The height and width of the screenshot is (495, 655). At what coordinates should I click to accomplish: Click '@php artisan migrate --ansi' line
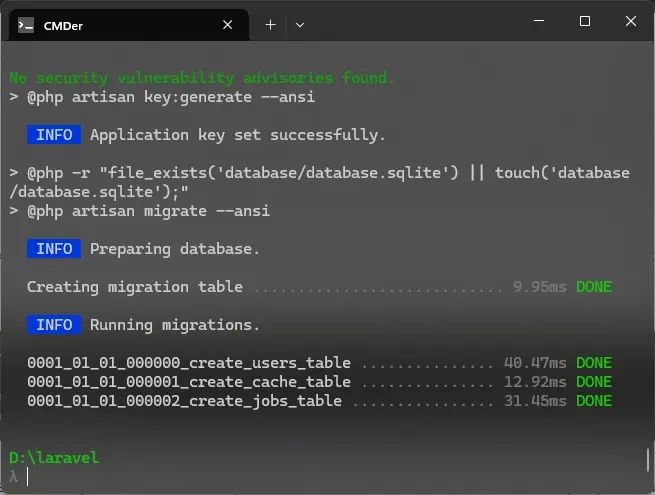tap(140, 211)
